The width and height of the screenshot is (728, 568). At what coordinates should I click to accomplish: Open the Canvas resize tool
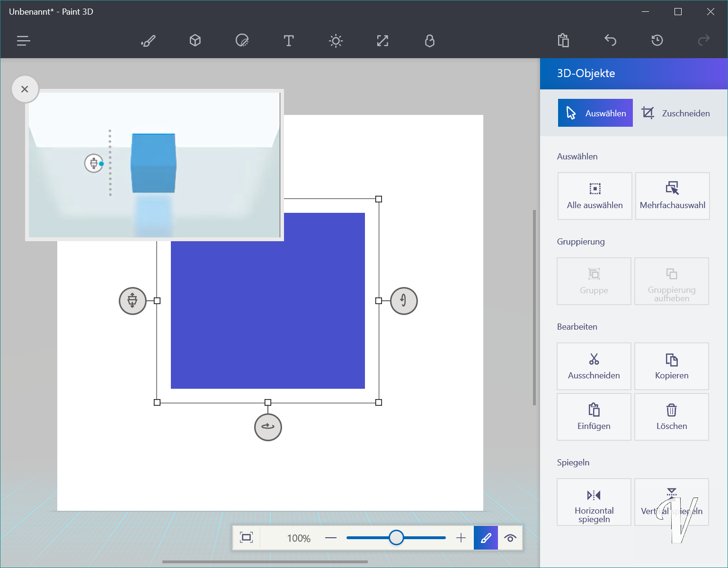[382, 41]
